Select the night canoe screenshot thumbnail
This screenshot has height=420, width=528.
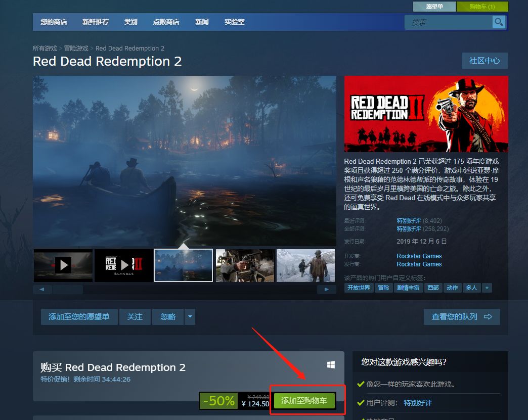click(x=184, y=265)
